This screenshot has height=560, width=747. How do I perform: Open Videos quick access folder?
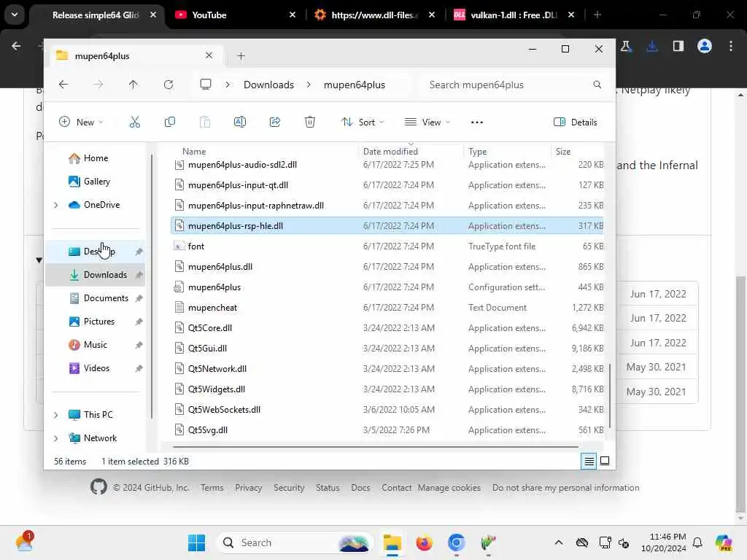pyautogui.click(x=98, y=368)
